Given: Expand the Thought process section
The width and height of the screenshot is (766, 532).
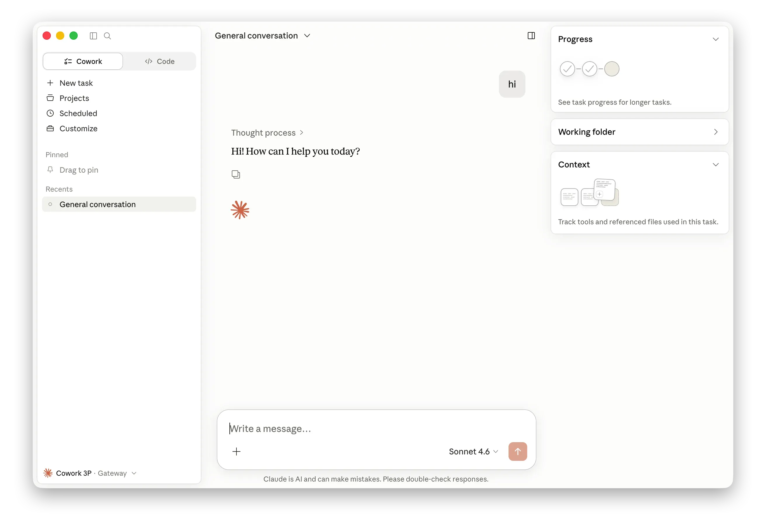Looking at the screenshot, I should click(x=267, y=133).
